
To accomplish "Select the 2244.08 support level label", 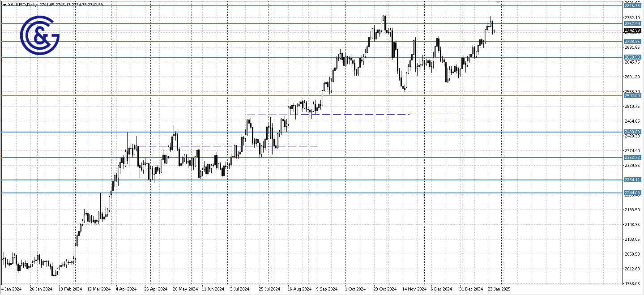I will [633, 192].
